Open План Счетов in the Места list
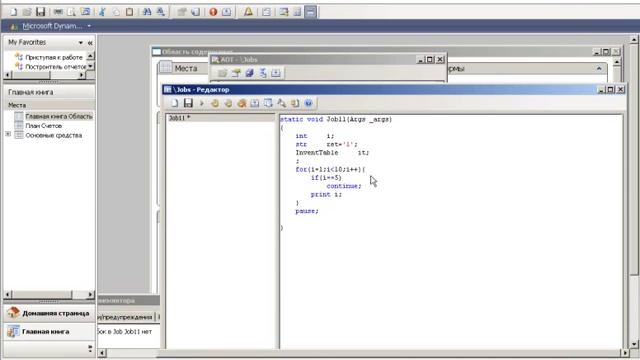Image resolution: width=640 pixels, height=360 pixels. (x=44, y=126)
